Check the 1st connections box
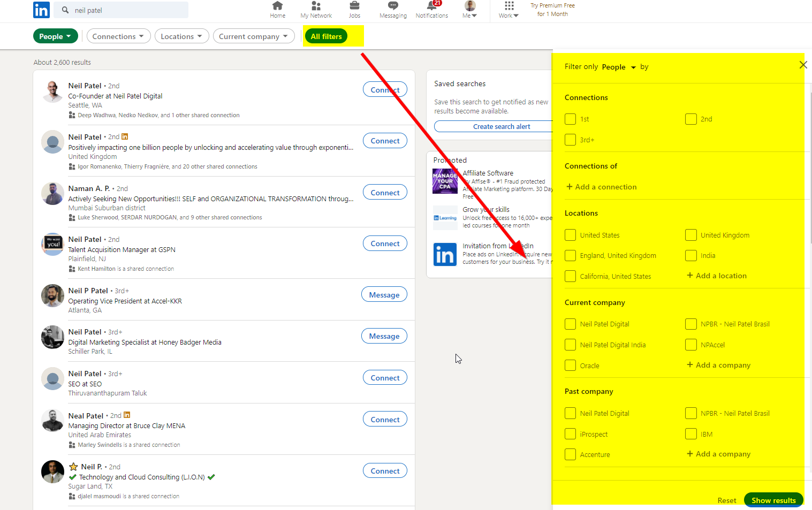This screenshot has width=812, height=510. click(x=570, y=119)
